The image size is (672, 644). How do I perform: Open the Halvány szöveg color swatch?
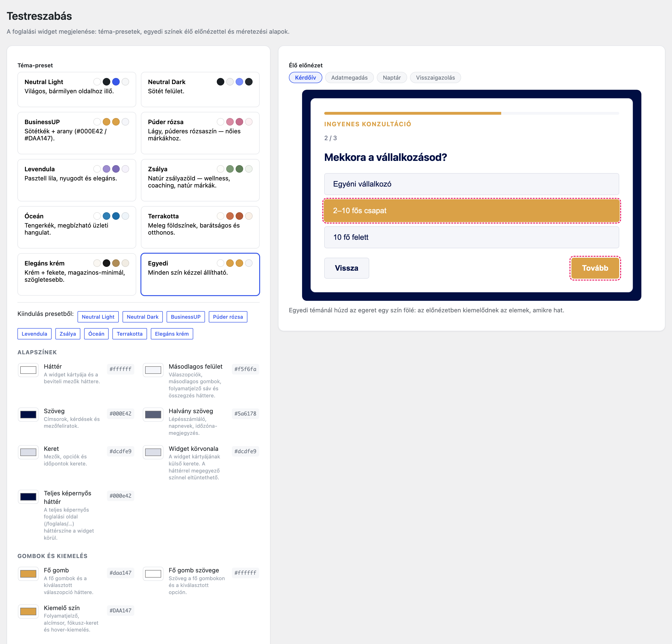tap(153, 414)
